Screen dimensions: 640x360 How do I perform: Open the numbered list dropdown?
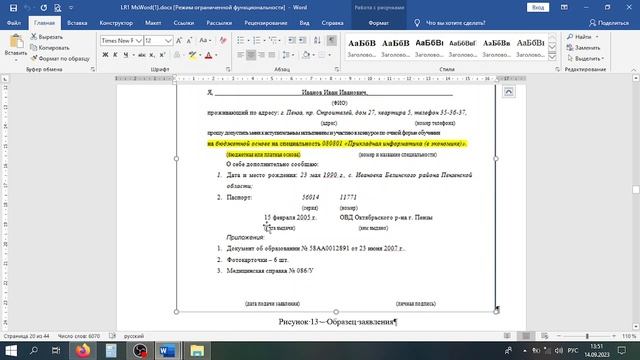(x=264, y=40)
